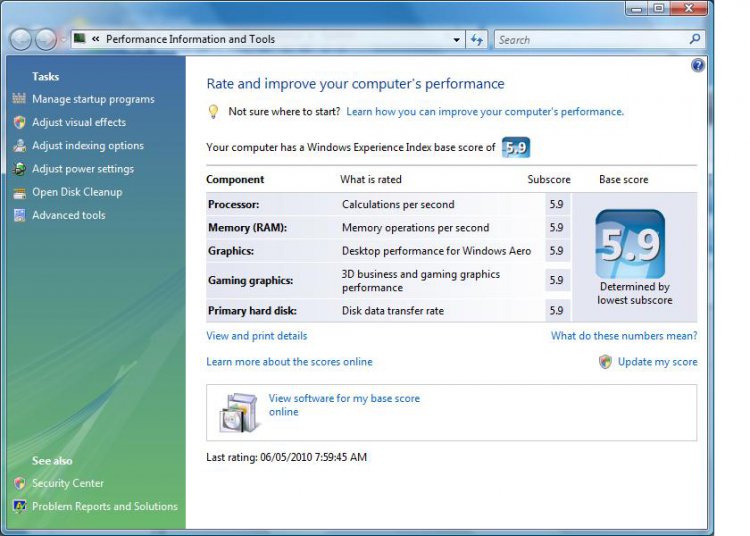The image size is (750, 536).
Task: Click the Adjust indexing options icon
Action: pos(20,145)
